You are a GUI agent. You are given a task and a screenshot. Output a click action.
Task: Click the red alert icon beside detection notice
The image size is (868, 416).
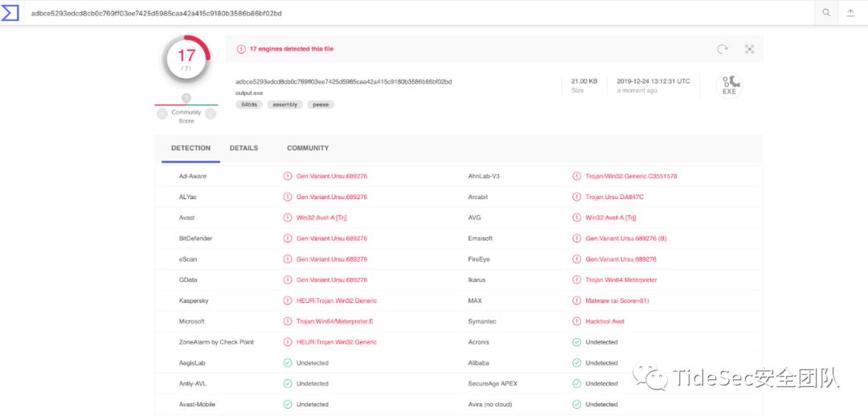coord(241,49)
